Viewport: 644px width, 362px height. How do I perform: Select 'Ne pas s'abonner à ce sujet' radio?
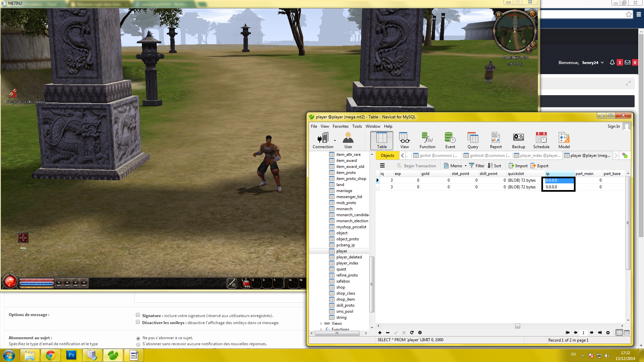[x=138, y=338]
